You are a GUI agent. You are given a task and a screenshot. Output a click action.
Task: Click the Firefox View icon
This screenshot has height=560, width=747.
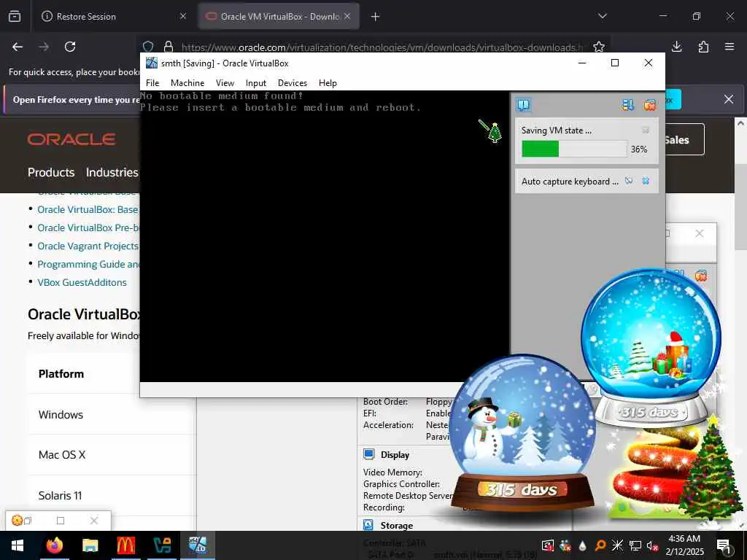point(15,16)
